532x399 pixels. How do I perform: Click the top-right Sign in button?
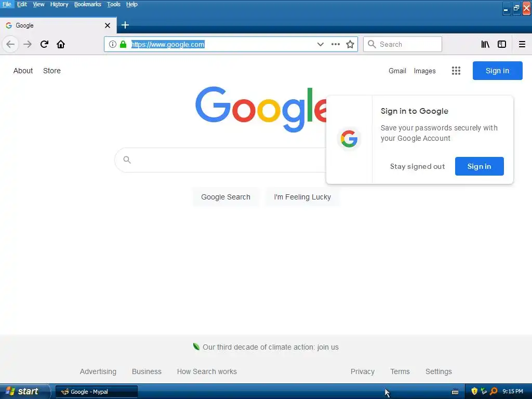click(x=497, y=71)
